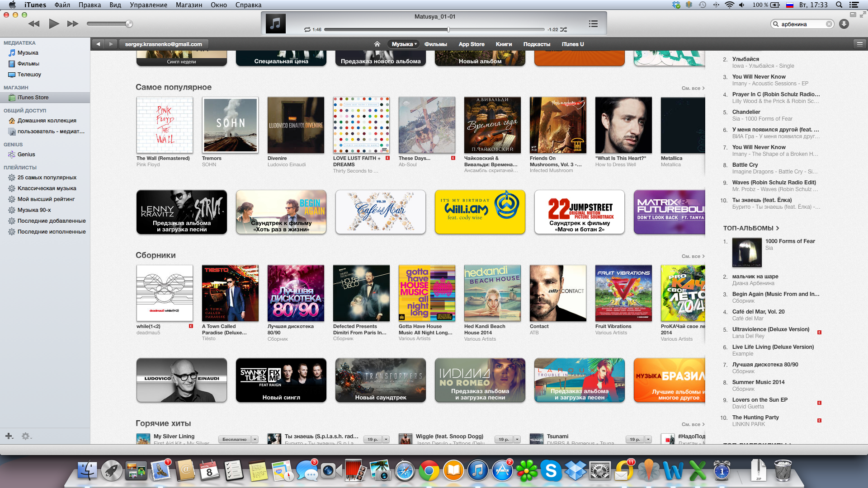
Task: Click the search field containing арбенина
Action: pos(802,24)
